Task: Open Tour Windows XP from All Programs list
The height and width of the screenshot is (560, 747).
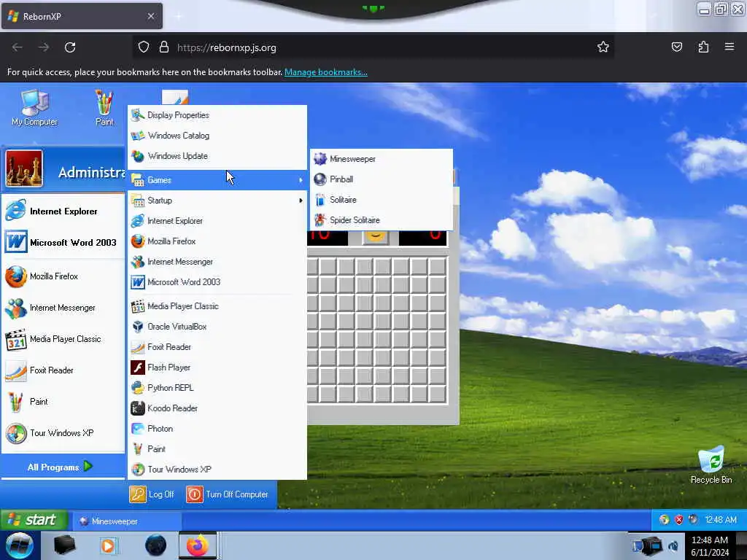Action: point(217,470)
